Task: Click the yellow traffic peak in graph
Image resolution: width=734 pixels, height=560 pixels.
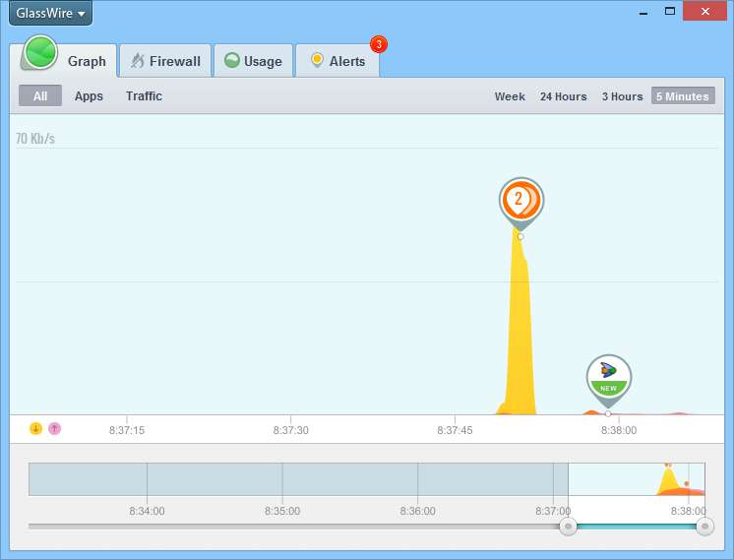Action: (x=519, y=328)
